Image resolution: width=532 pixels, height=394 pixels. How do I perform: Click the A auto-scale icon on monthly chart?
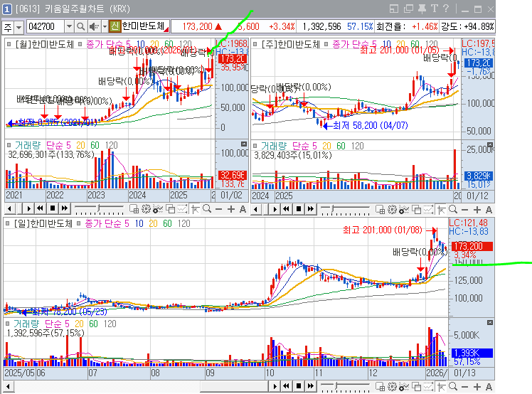pyautogui.click(x=243, y=209)
